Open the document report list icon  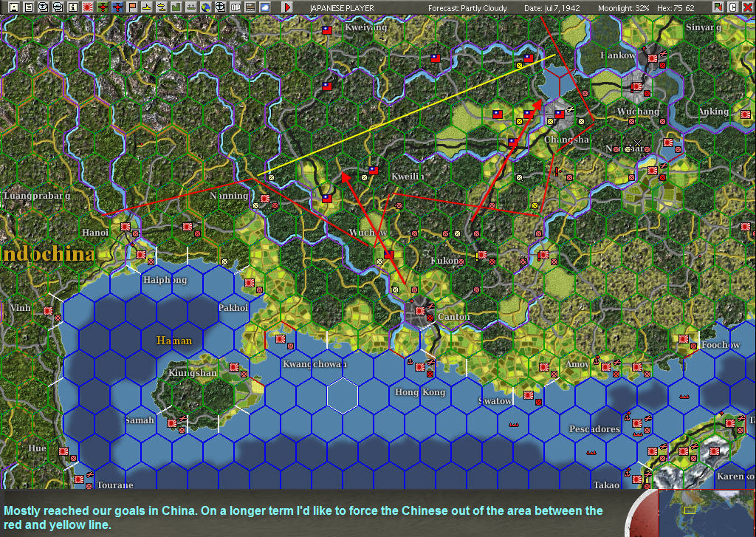point(29,7)
